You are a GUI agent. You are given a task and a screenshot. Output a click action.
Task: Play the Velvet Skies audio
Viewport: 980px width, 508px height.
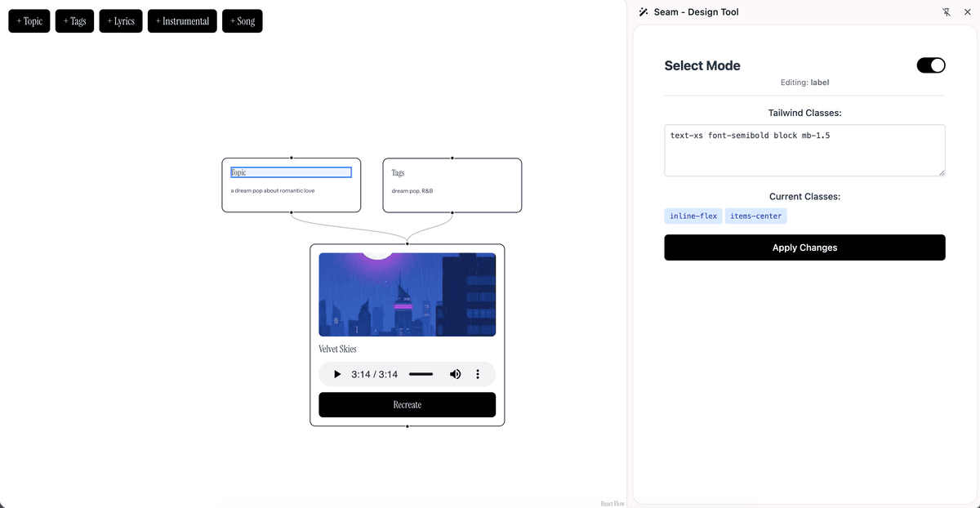pos(337,374)
